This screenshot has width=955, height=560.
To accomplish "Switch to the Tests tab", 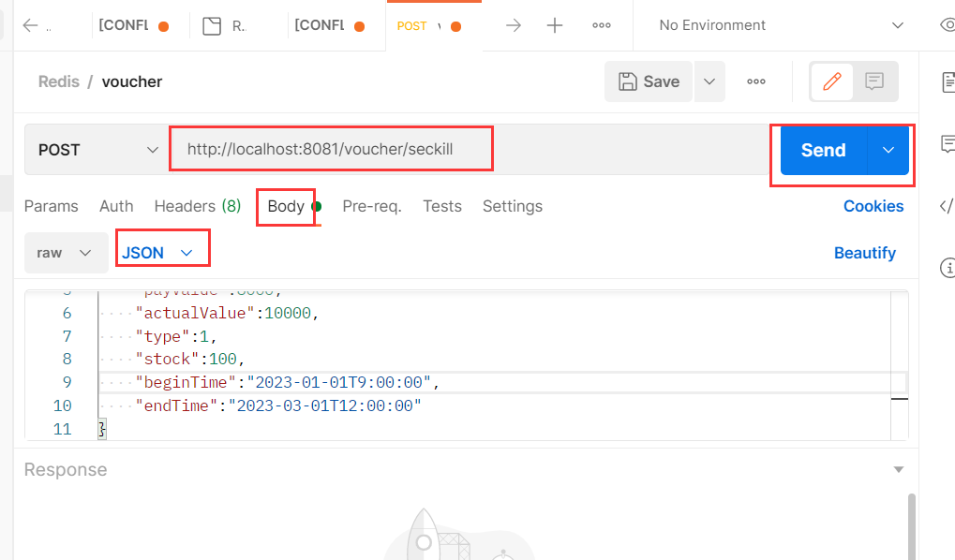I will (442, 206).
